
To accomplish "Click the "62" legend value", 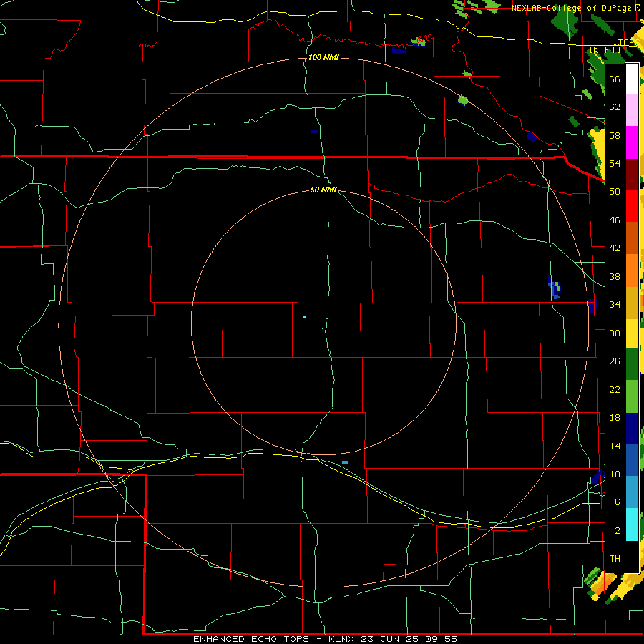I will click(615, 107).
